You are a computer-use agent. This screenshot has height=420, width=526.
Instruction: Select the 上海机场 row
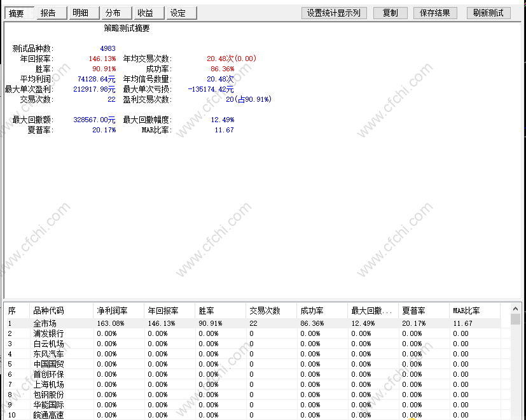point(253,384)
